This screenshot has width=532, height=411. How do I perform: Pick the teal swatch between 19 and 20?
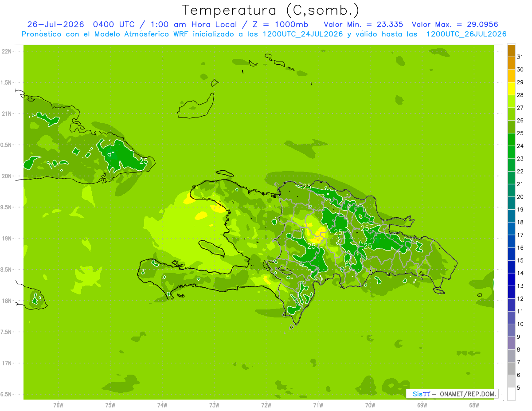click(x=511, y=204)
